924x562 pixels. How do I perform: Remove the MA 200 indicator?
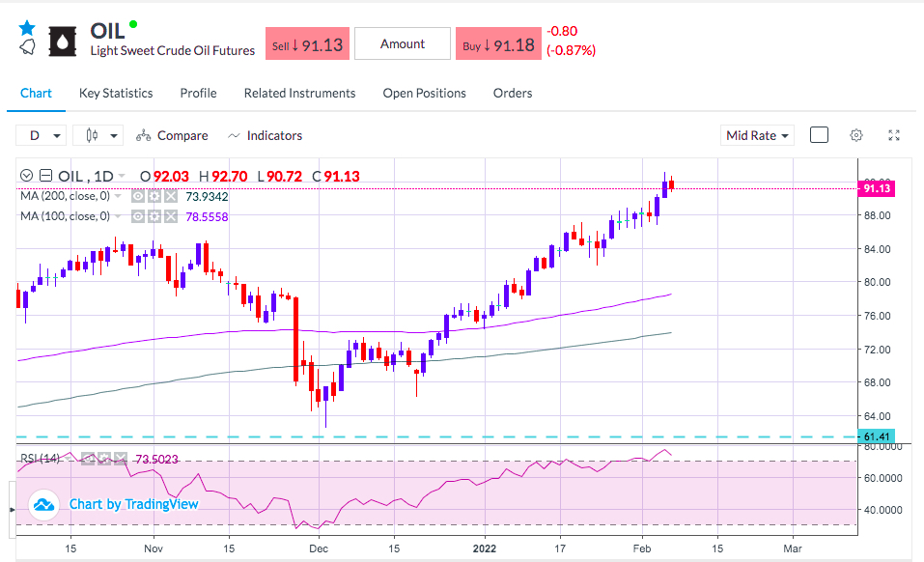tap(171, 196)
